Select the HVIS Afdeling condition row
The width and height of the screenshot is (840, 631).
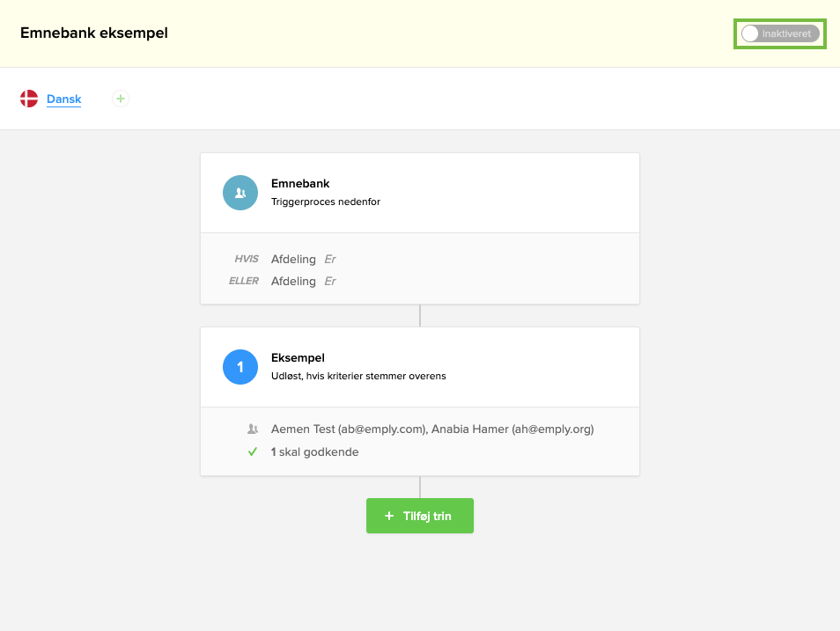pos(293,259)
